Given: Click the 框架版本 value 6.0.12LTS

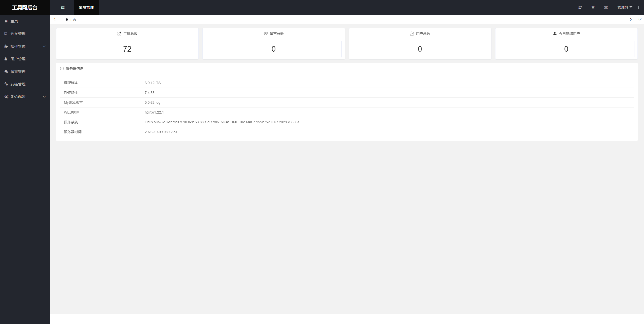Looking at the screenshot, I should click(x=153, y=83).
